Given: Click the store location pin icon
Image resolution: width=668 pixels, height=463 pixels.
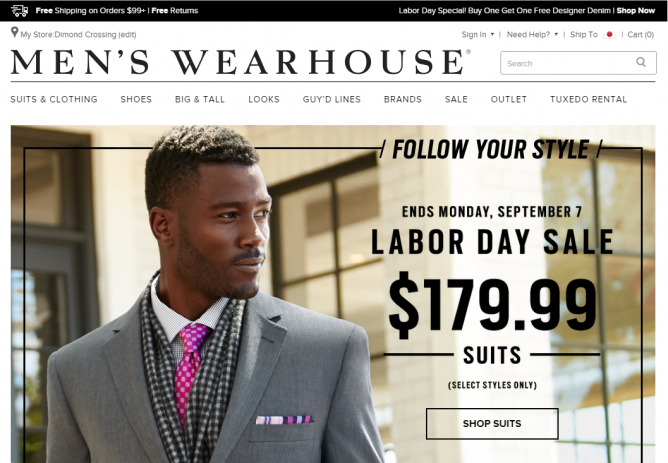Looking at the screenshot, I should [x=14, y=32].
